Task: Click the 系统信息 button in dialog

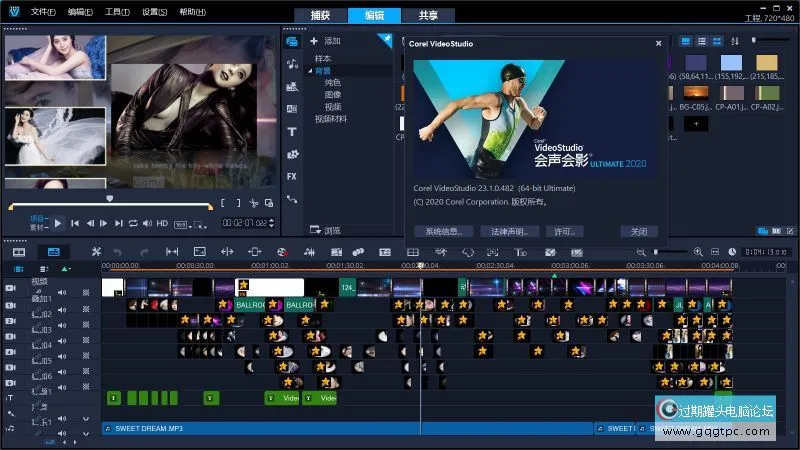Action: point(442,231)
